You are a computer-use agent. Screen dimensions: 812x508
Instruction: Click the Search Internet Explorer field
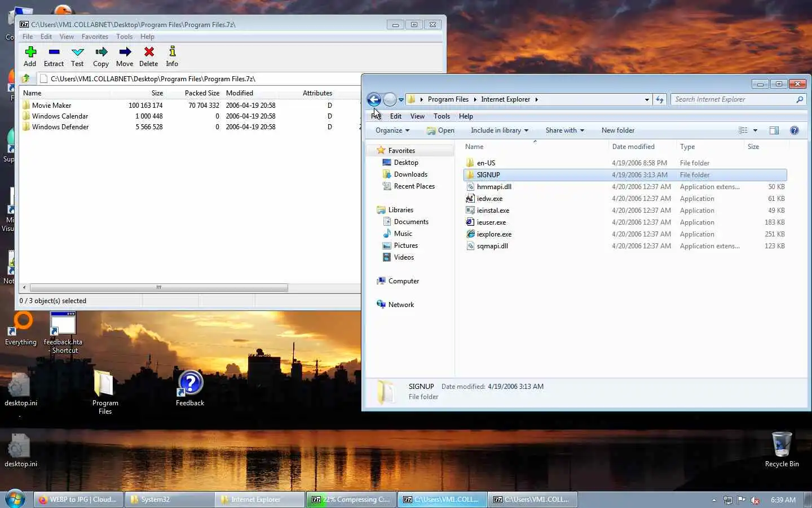point(733,99)
